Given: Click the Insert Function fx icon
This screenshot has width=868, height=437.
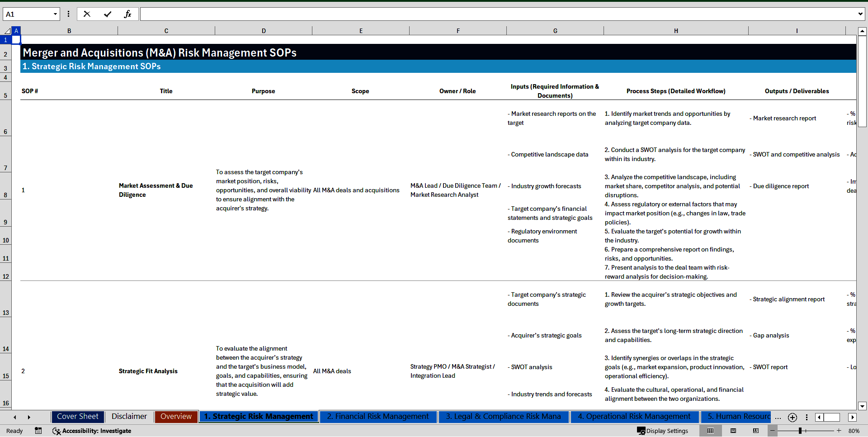Looking at the screenshot, I should 128,14.
